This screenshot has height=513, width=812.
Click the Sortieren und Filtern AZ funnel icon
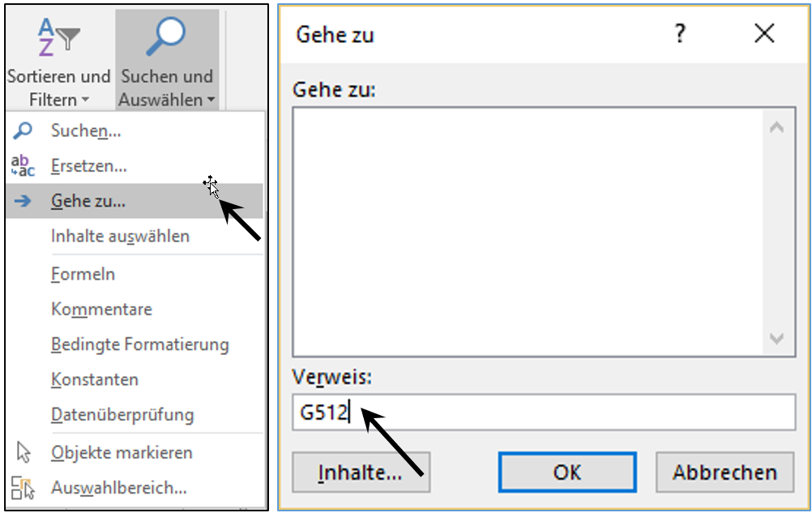tap(58, 36)
